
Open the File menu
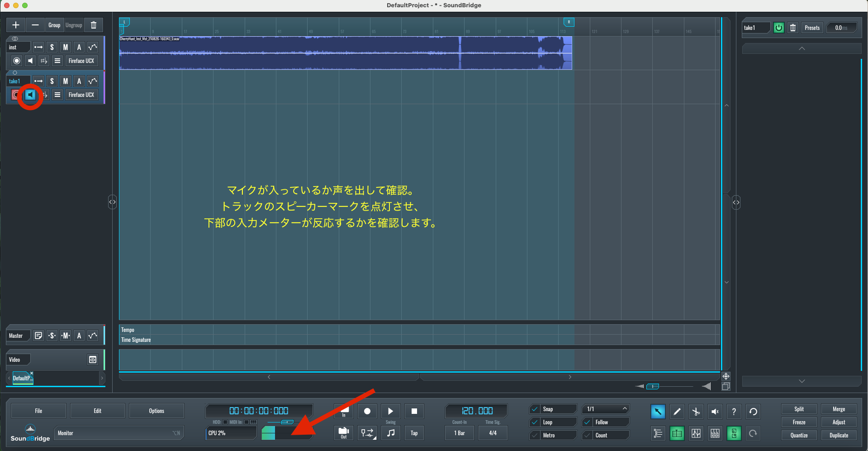38,411
